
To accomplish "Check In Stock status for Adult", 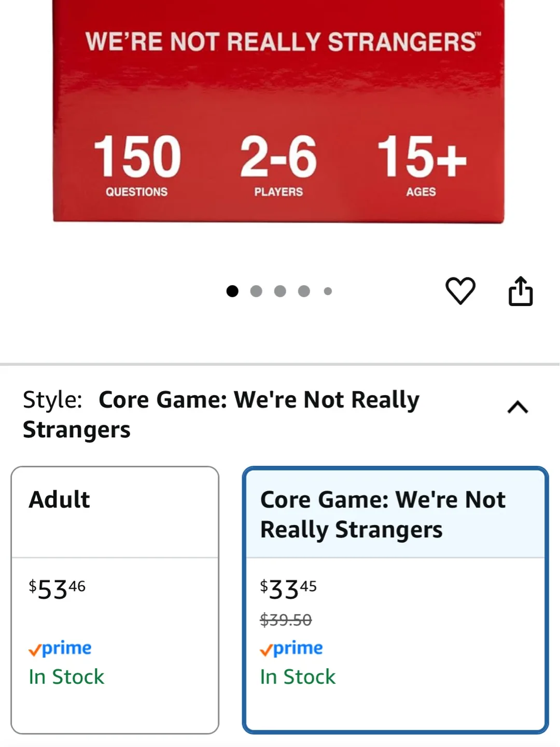I will (x=67, y=676).
